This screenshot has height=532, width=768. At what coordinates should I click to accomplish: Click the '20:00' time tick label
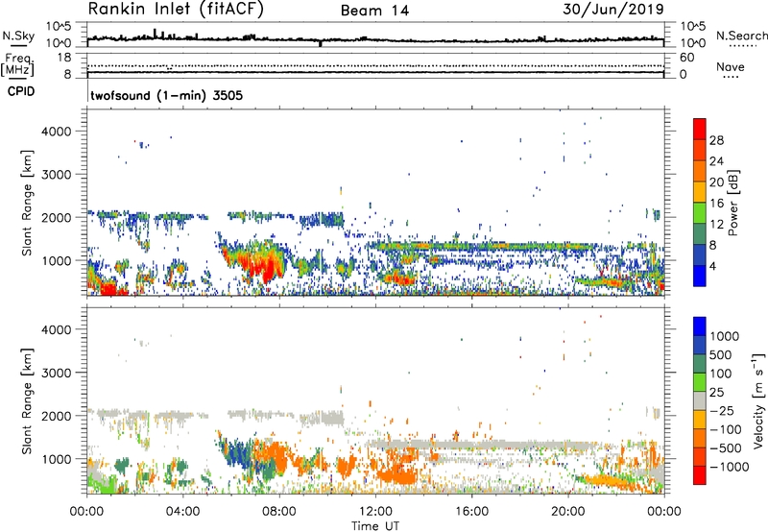(x=567, y=512)
